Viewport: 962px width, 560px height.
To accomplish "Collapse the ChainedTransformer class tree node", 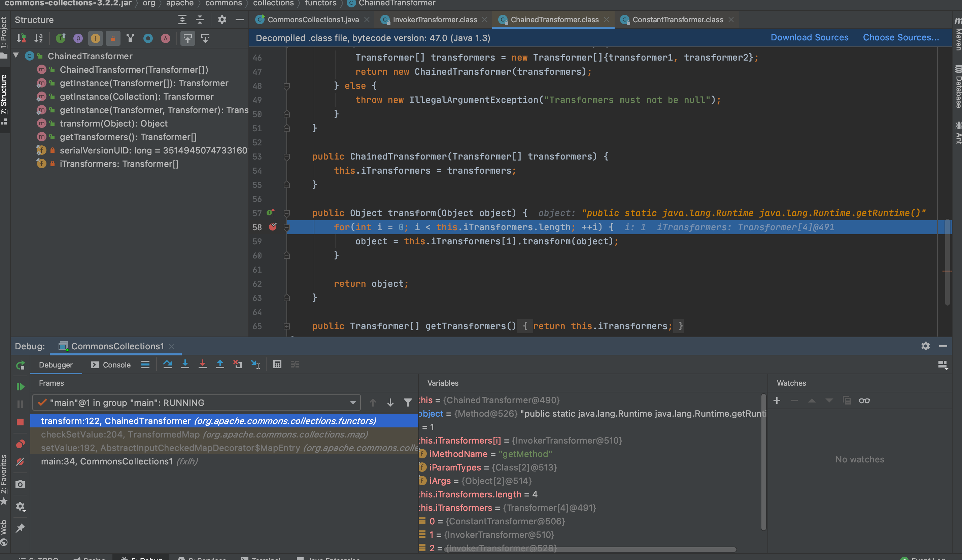I will coord(16,56).
